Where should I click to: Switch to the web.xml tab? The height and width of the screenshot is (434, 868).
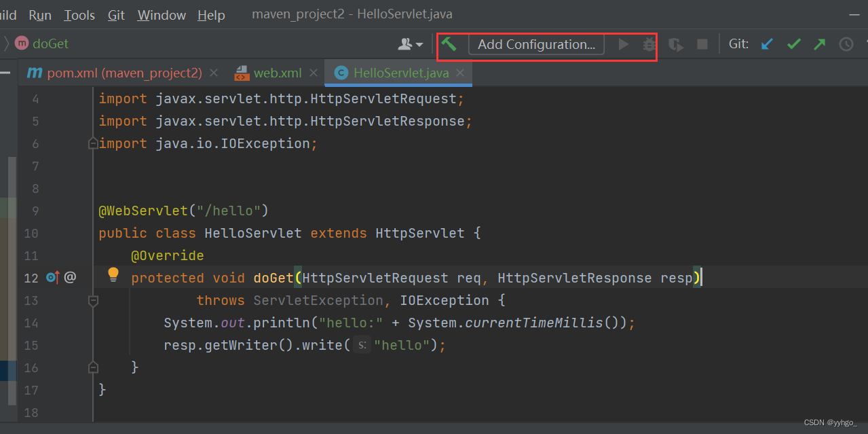[x=278, y=73]
